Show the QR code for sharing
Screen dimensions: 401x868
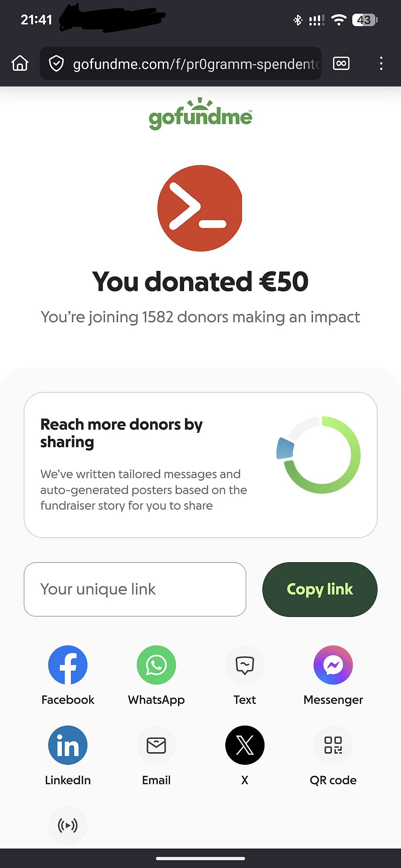(x=333, y=745)
